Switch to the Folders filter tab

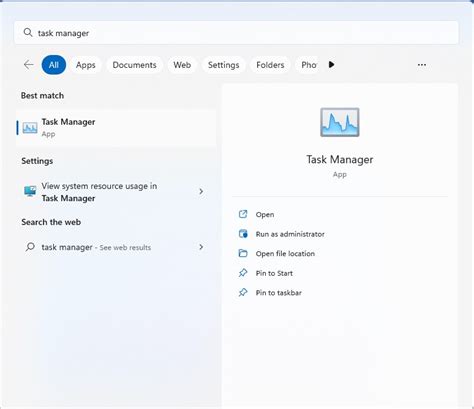point(270,65)
